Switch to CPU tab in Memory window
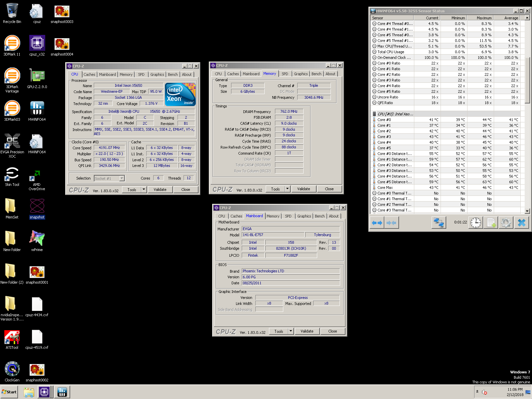 click(218, 74)
